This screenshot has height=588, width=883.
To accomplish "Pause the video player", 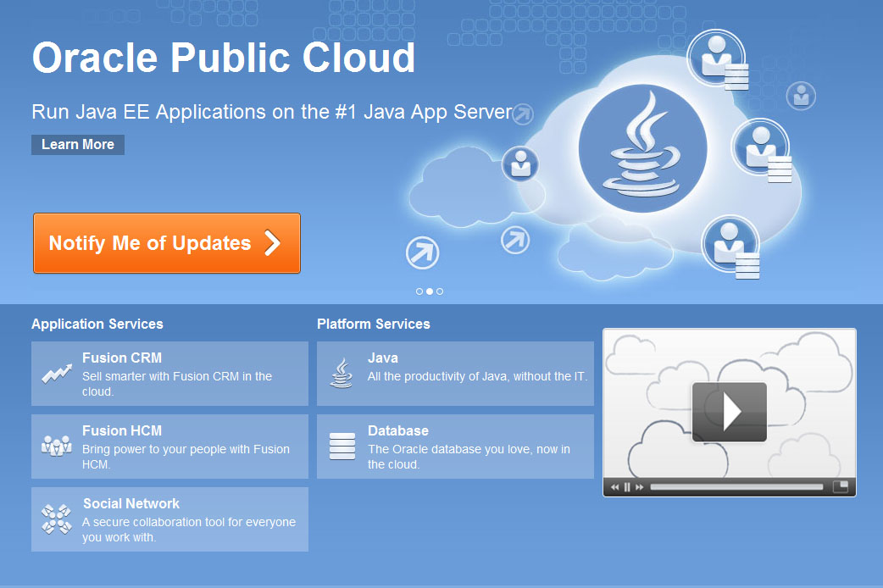I will (627, 487).
